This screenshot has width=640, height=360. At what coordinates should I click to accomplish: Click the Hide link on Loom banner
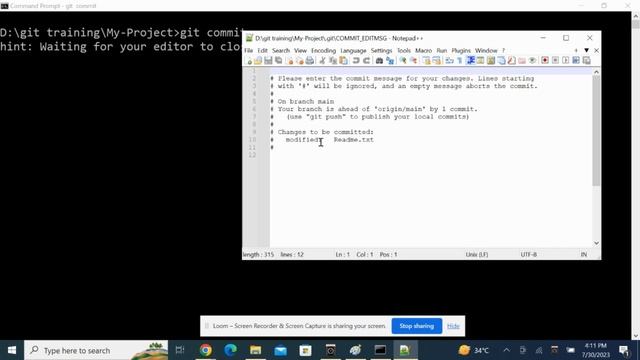pyautogui.click(x=453, y=326)
